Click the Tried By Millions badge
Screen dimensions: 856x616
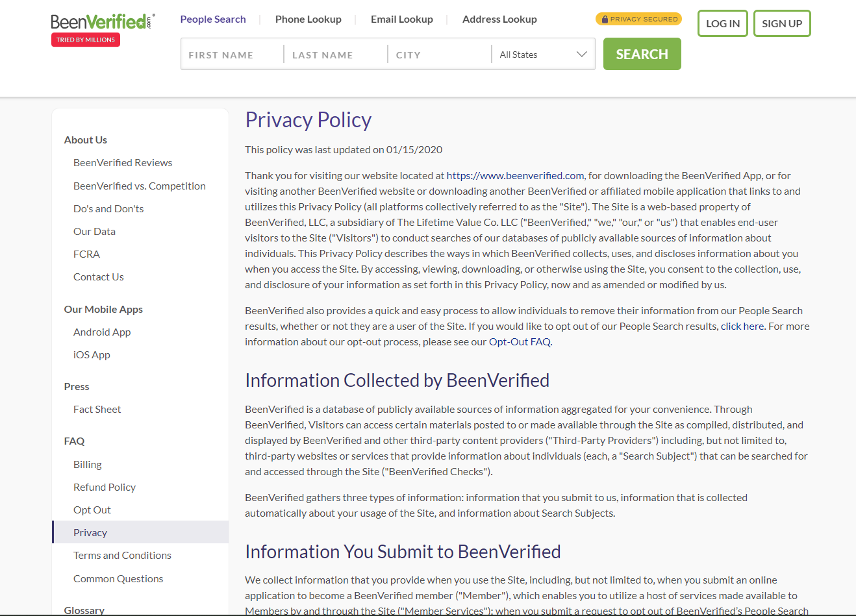85,40
